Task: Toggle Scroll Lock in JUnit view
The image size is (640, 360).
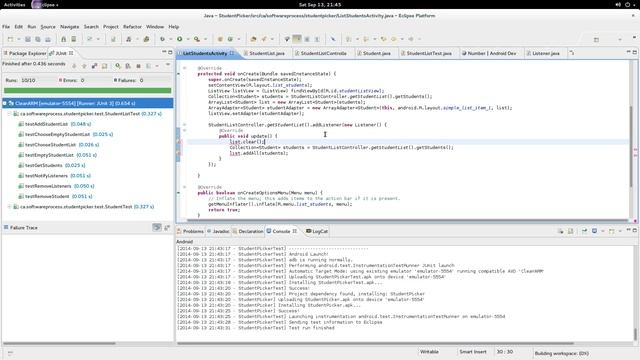Action: point(104,66)
